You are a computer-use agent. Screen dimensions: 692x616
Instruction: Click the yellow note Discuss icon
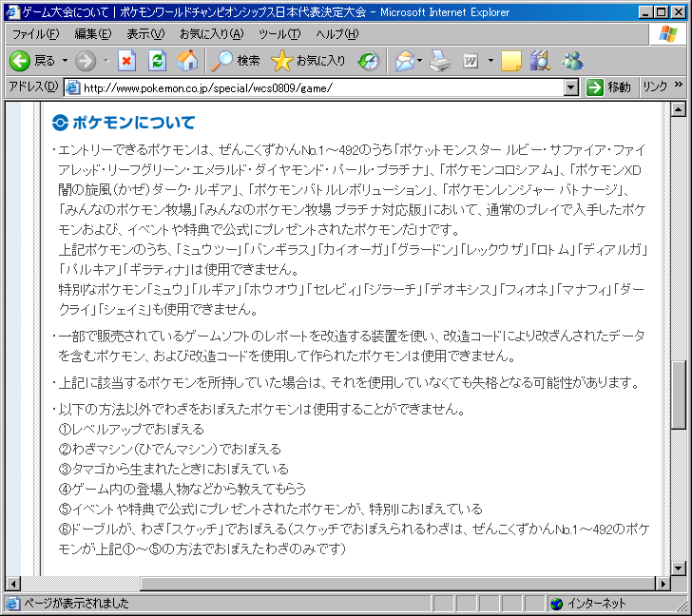511,61
